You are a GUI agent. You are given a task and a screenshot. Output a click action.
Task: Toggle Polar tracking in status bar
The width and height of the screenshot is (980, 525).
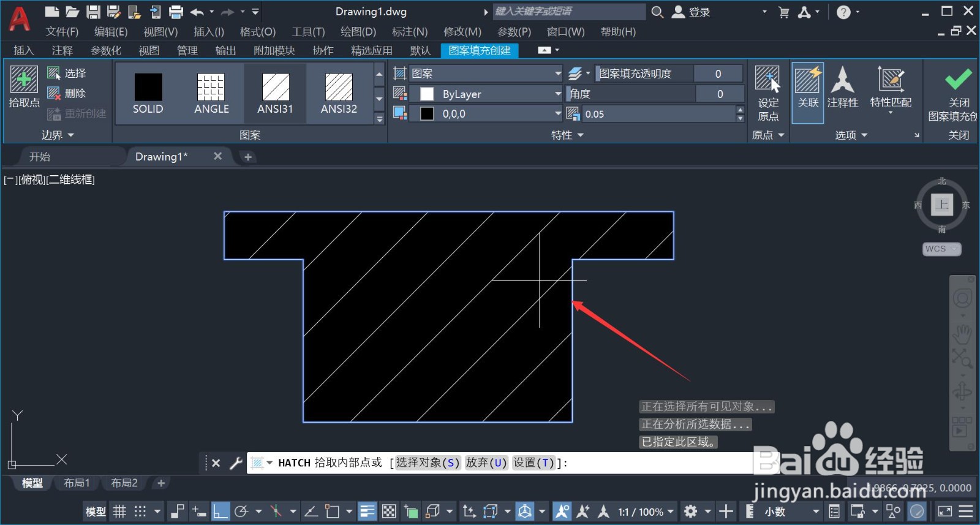point(241,511)
